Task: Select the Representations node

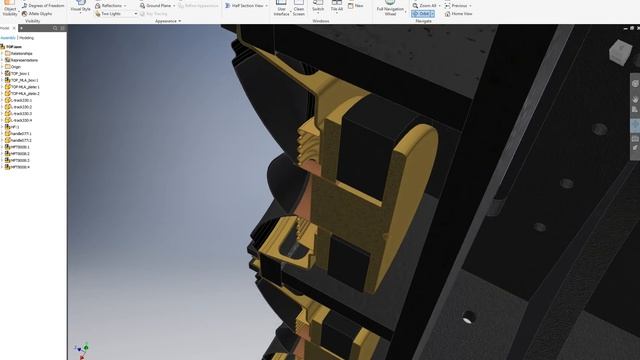Action: pyautogui.click(x=21, y=60)
